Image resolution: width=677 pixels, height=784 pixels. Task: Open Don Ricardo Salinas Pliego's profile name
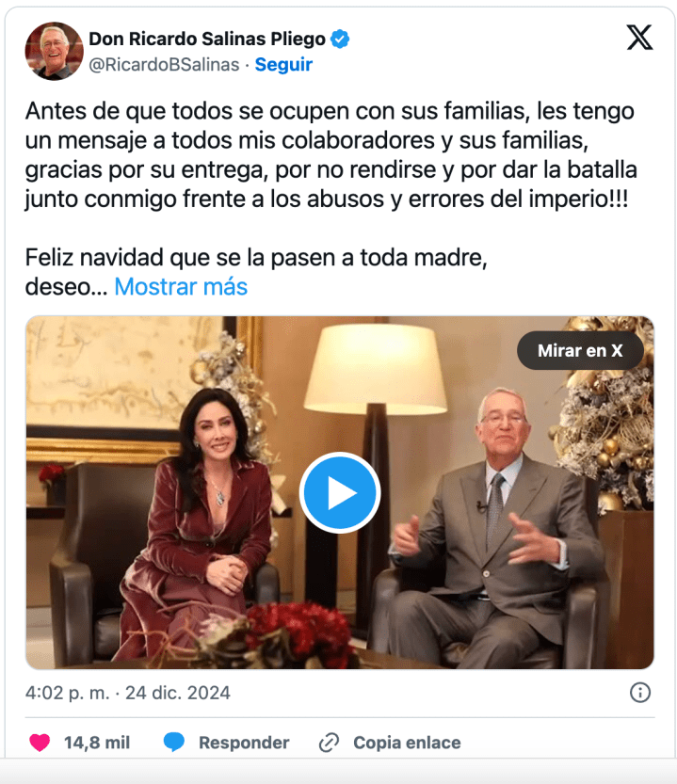[x=207, y=39]
